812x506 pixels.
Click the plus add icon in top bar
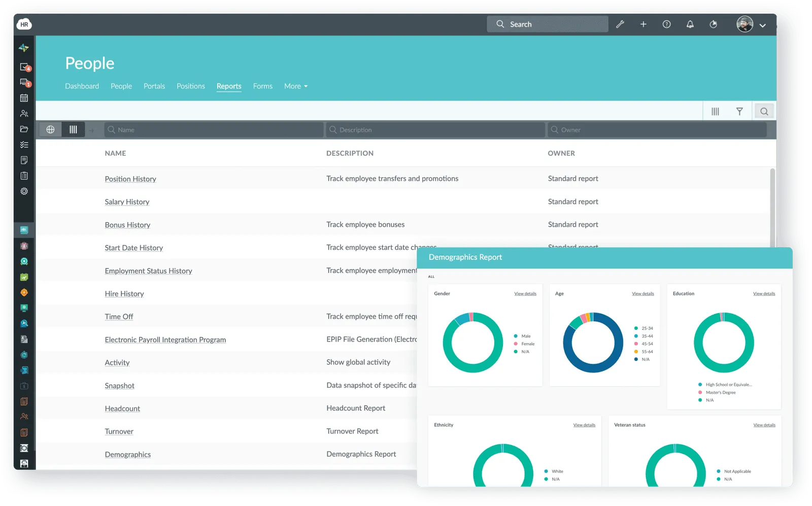coord(643,24)
